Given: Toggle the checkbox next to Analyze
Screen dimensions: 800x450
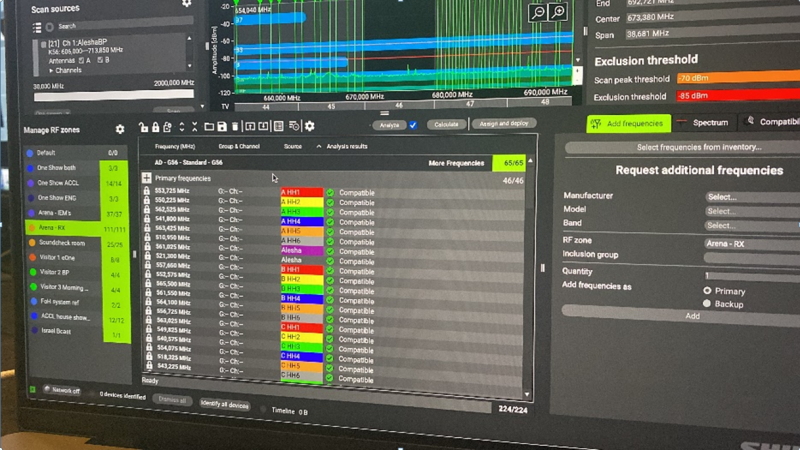Looking at the screenshot, I should point(413,125).
